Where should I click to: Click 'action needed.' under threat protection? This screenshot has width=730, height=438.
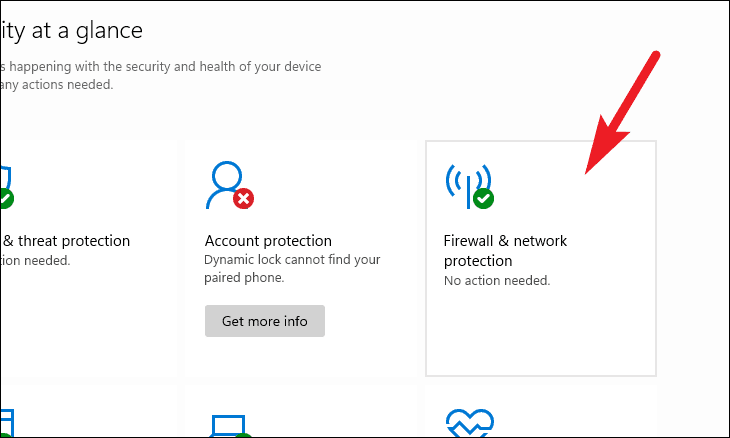[35, 260]
